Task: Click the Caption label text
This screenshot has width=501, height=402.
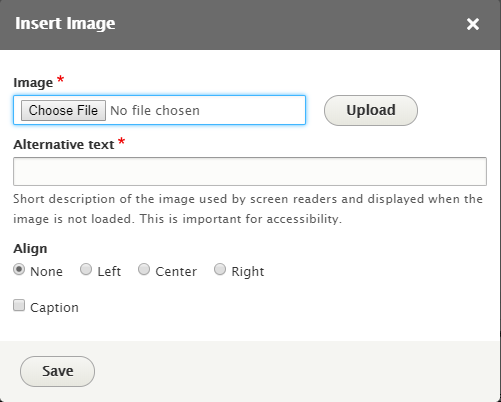Action: click(x=54, y=307)
